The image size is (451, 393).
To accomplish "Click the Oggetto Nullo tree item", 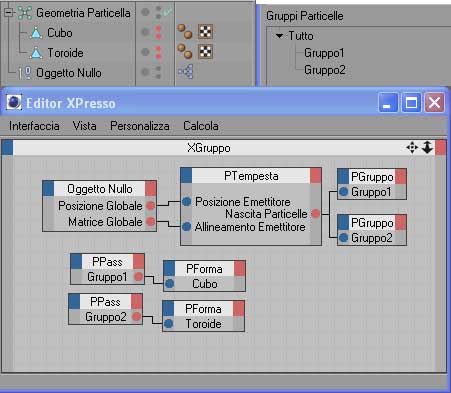I will [69, 73].
